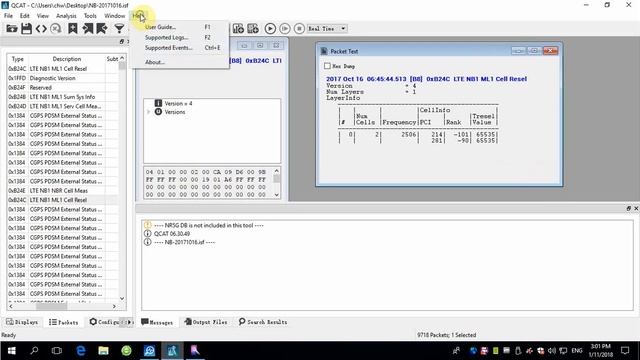Float the messages panel via dock icon
Screen dimensions: 640x360
point(629,208)
